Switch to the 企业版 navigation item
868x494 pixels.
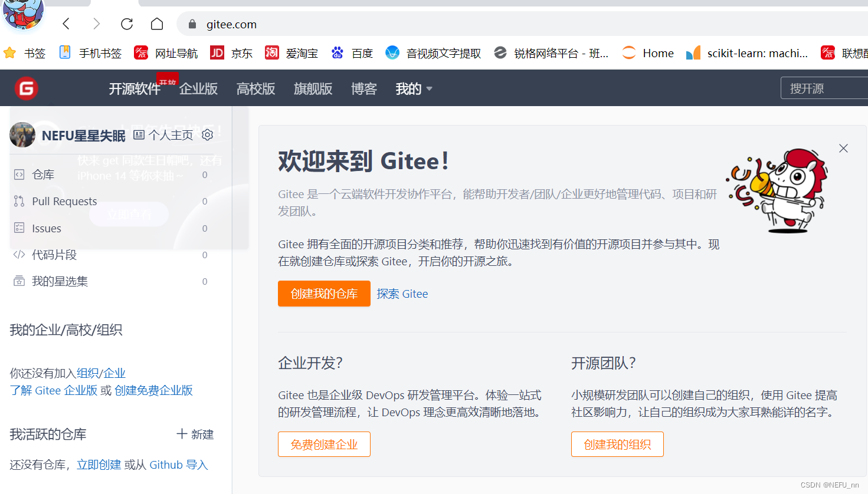198,88
